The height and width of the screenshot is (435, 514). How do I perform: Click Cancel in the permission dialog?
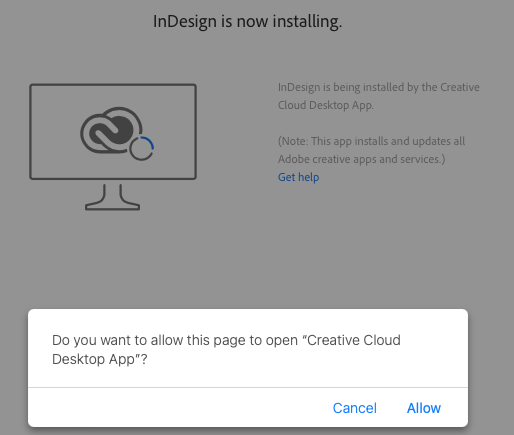(355, 408)
